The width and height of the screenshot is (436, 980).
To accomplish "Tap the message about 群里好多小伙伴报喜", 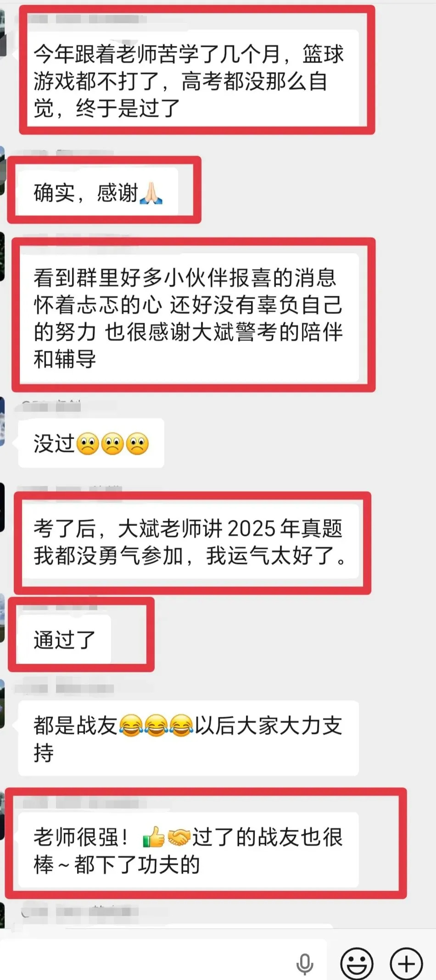I will click(x=188, y=318).
